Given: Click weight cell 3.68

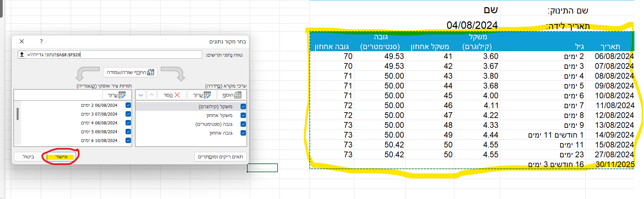Looking at the screenshot, I should (491, 86).
